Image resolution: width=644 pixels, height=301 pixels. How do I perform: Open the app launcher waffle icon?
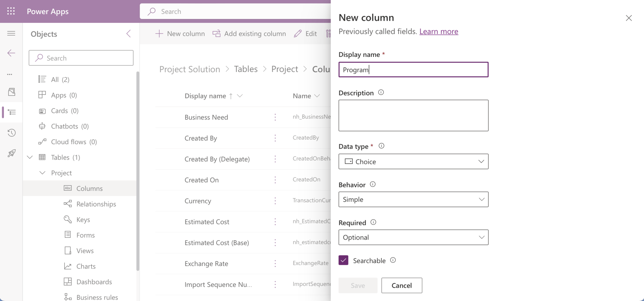(x=11, y=11)
